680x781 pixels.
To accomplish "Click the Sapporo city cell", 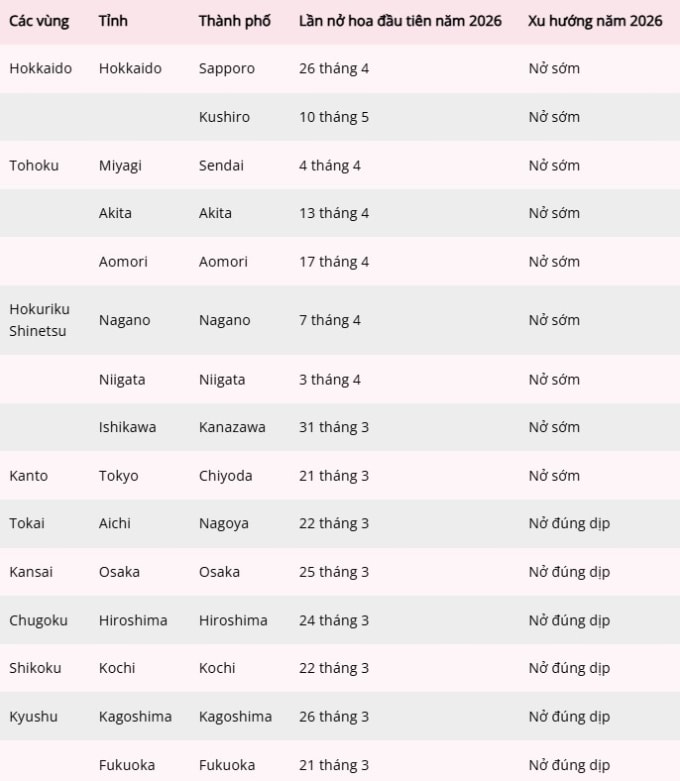I will (226, 69).
